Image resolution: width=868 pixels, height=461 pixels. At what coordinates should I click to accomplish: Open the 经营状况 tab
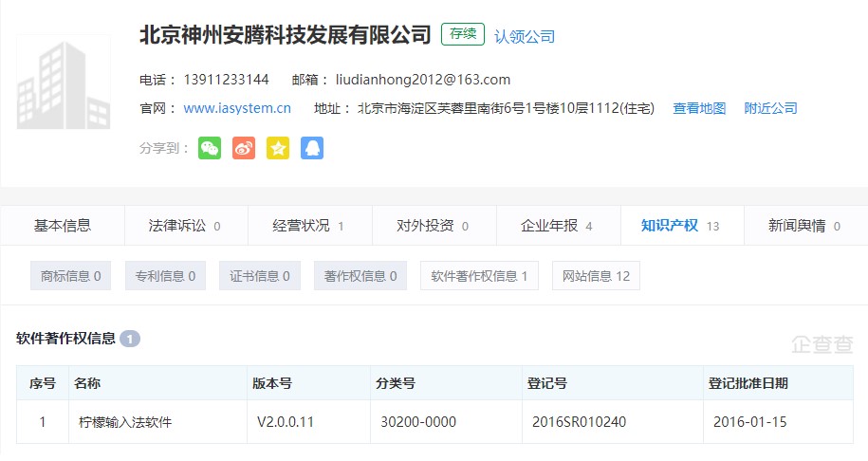[310, 225]
